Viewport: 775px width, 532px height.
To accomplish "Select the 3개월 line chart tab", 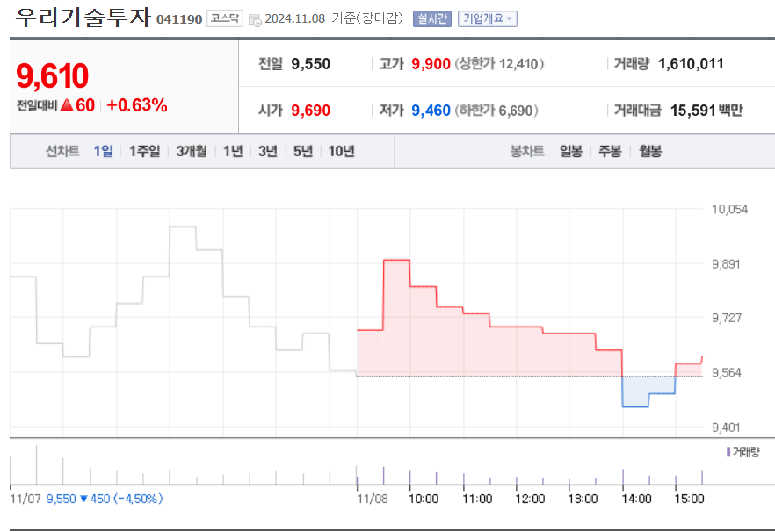I will click(x=192, y=151).
